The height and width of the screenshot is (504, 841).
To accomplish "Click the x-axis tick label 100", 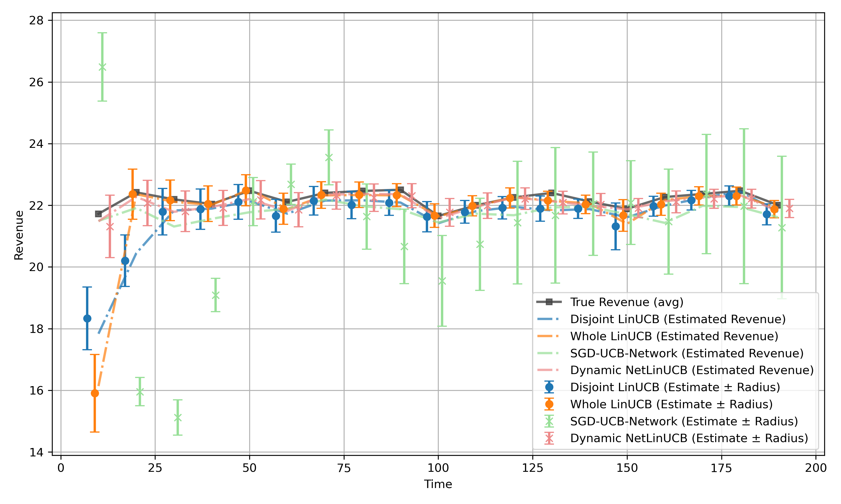I will coord(438,468).
